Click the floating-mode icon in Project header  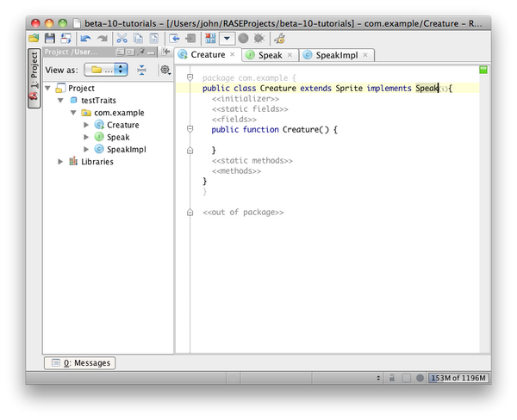coord(131,52)
